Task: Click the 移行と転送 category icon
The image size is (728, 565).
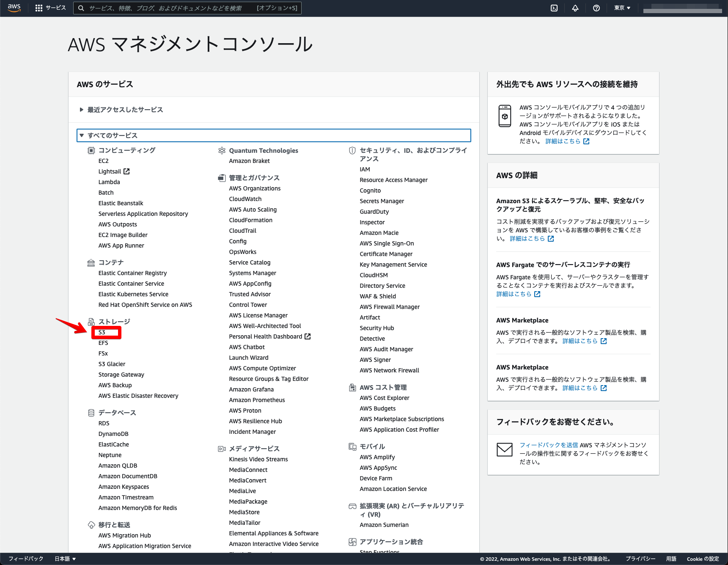Action: tap(91, 525)
